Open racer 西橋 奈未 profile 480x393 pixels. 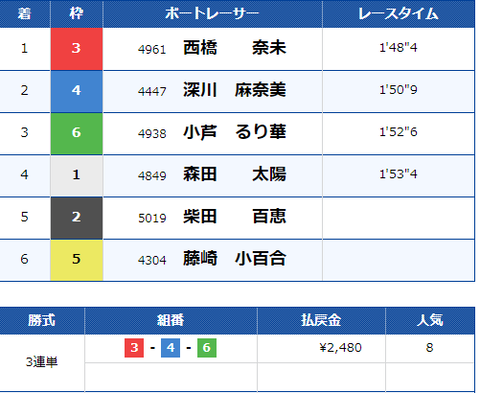(235, 48)
